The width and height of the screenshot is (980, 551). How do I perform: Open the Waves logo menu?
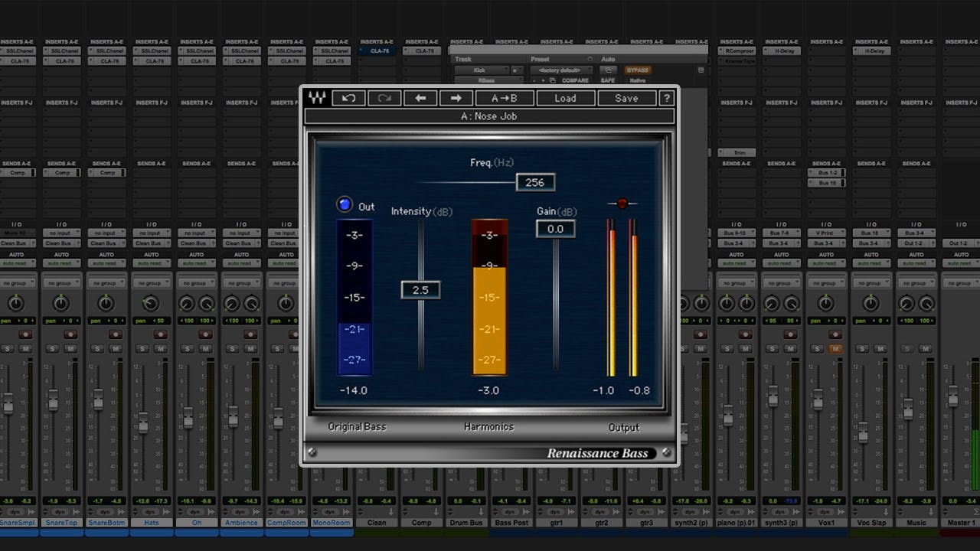316,98
